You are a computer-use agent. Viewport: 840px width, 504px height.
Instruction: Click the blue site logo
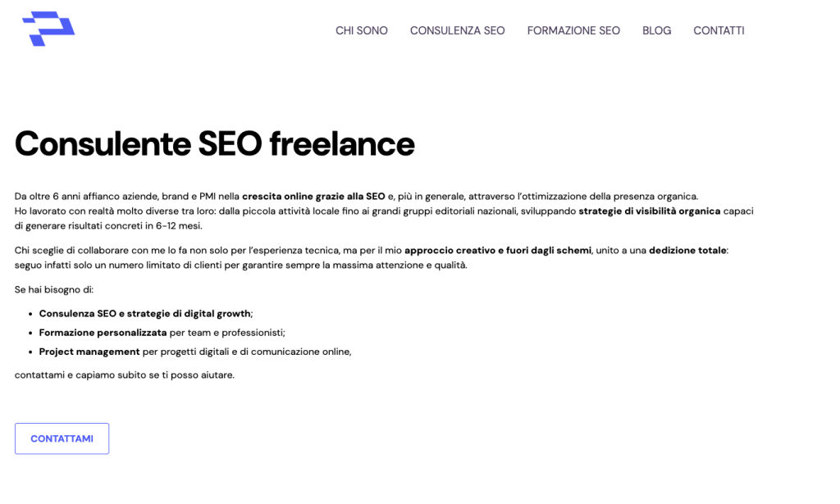48,29
